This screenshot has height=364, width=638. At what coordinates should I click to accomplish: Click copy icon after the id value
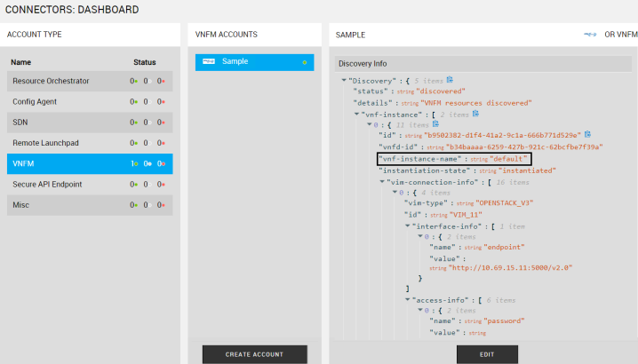[x=587, y=135]
